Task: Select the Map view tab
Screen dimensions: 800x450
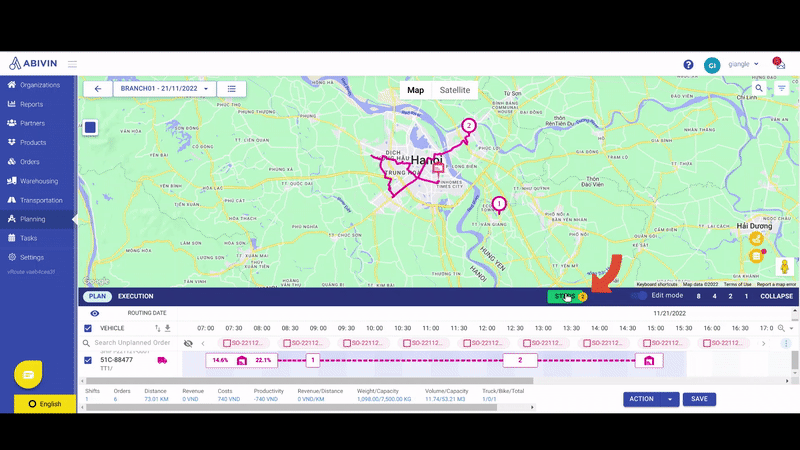Action: click(415, 90)
